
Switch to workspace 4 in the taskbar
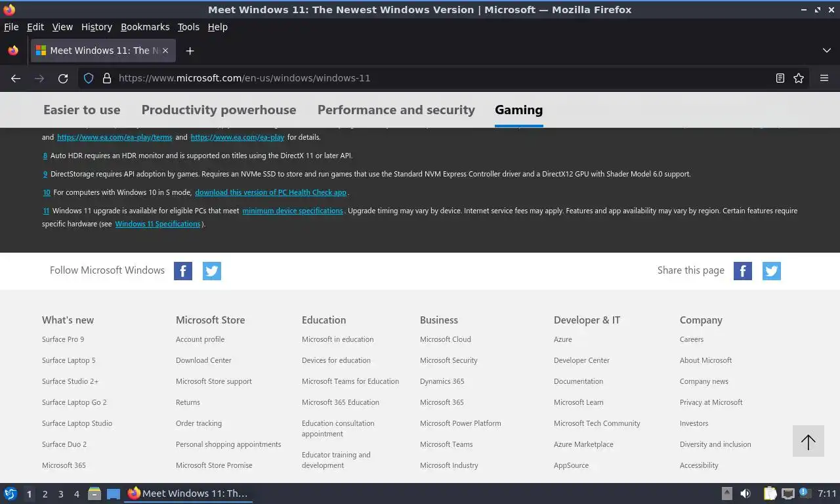coord(76,494)
